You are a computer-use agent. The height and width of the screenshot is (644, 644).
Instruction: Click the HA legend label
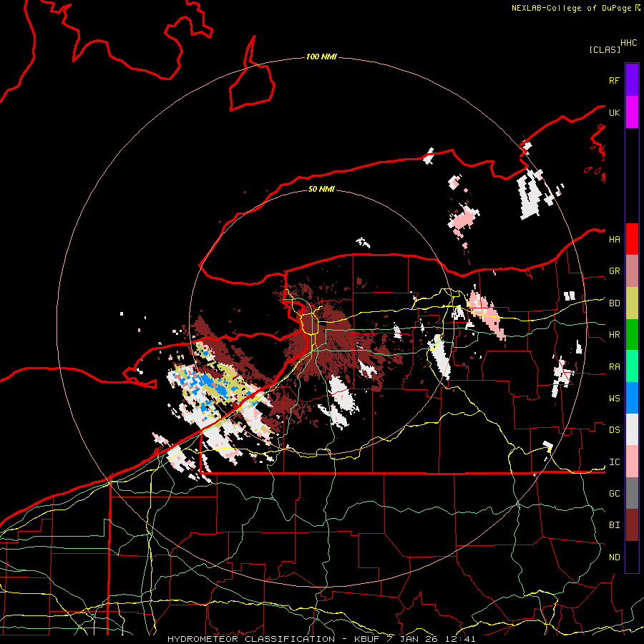[x=614, y=240]
